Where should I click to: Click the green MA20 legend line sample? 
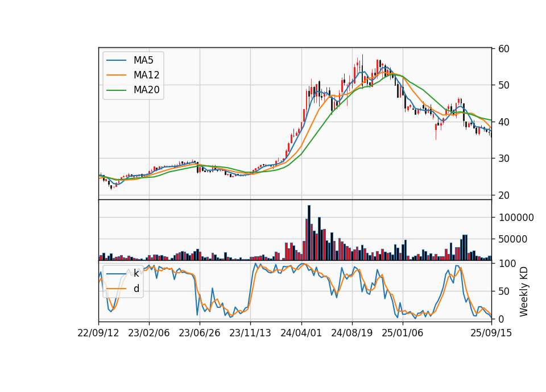[116, 90]
